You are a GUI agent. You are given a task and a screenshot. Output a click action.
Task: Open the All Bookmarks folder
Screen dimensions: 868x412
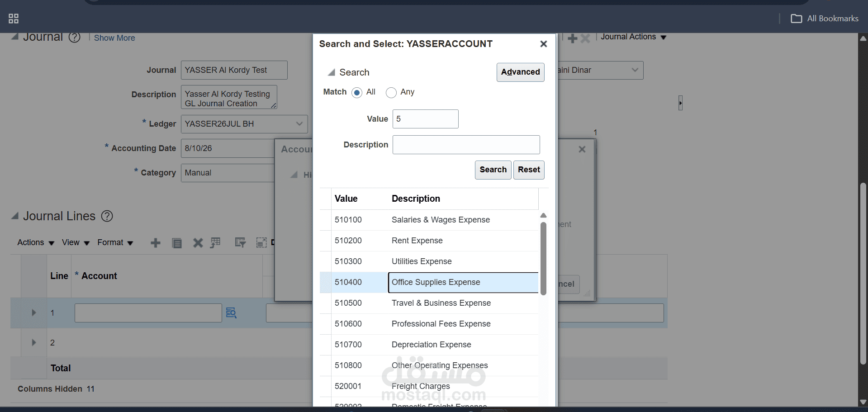[824, 19]
